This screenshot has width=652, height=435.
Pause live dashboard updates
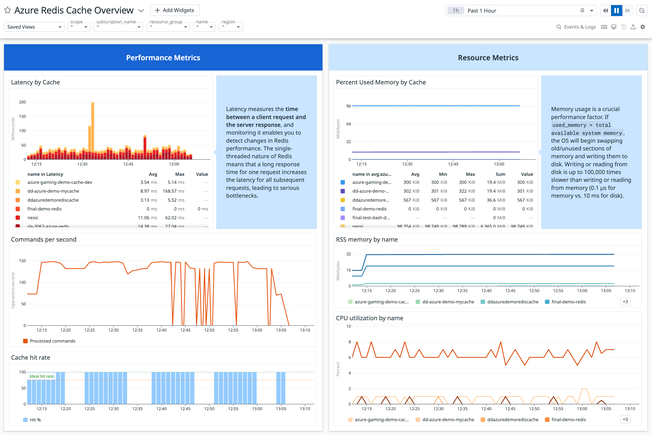coord(617,10)
